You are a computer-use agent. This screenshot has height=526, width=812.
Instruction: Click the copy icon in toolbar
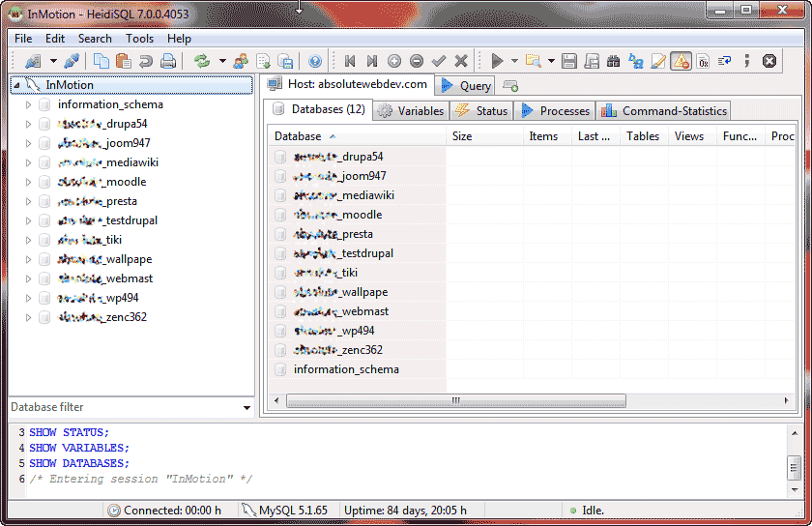coord(101,61)
